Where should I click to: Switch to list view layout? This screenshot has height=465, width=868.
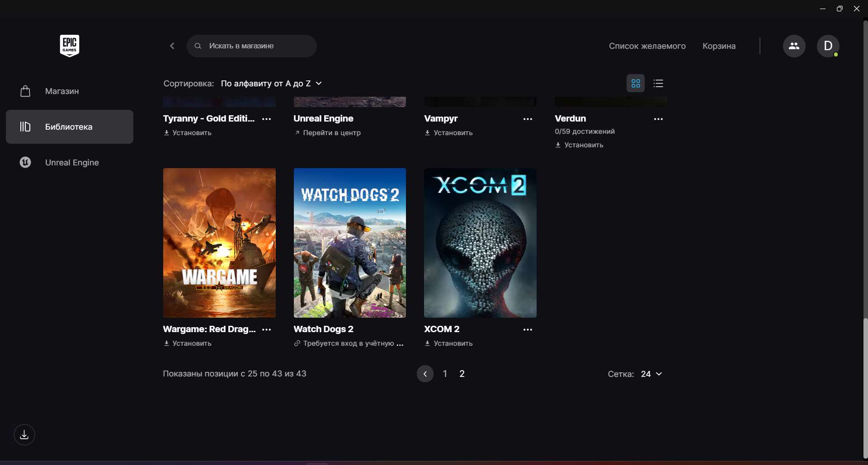tap(658, 83)
